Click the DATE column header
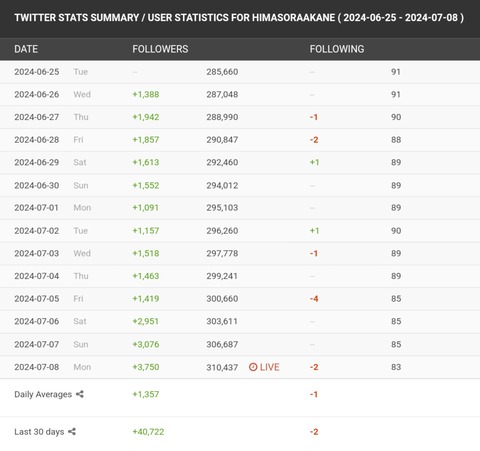 [x=26, y=49]
